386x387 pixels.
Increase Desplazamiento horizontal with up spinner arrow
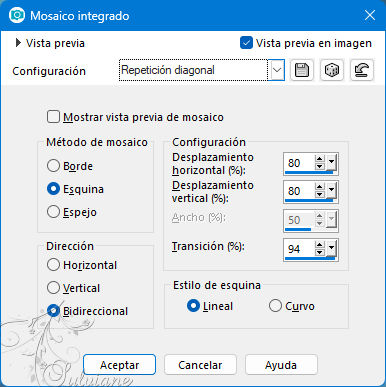(319, 159)
